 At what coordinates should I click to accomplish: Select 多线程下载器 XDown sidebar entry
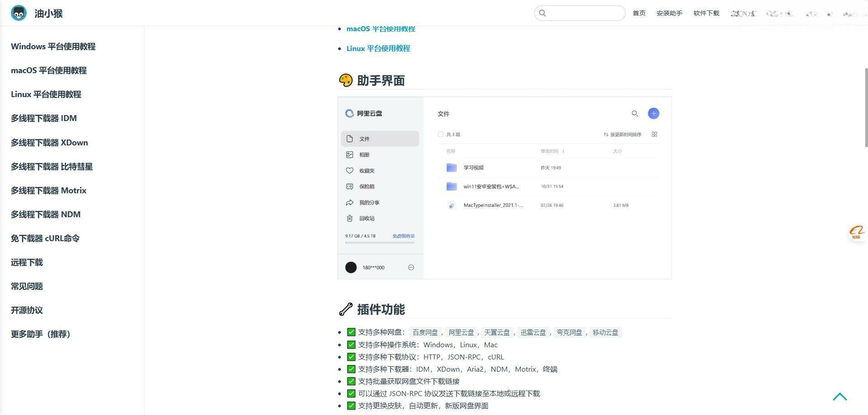pos(49,143)
